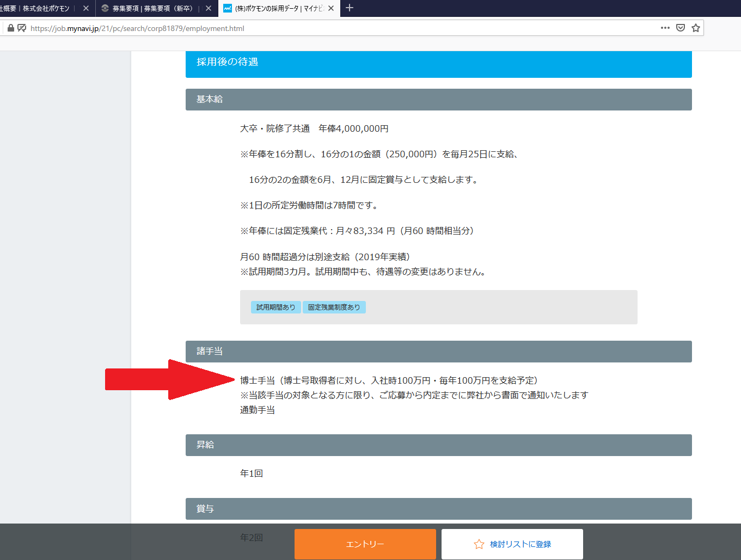The image size is (741, 560).
Task: Select the 固定残業制度あり tag
Action: [x=334, y=306]
